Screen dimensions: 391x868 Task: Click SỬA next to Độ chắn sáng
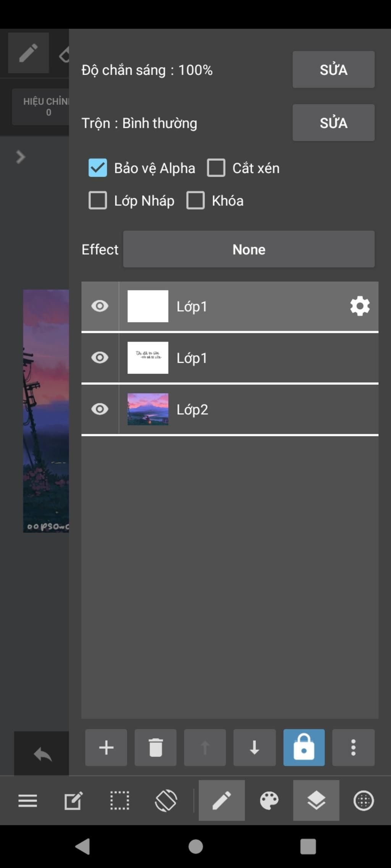click(333, 69)
